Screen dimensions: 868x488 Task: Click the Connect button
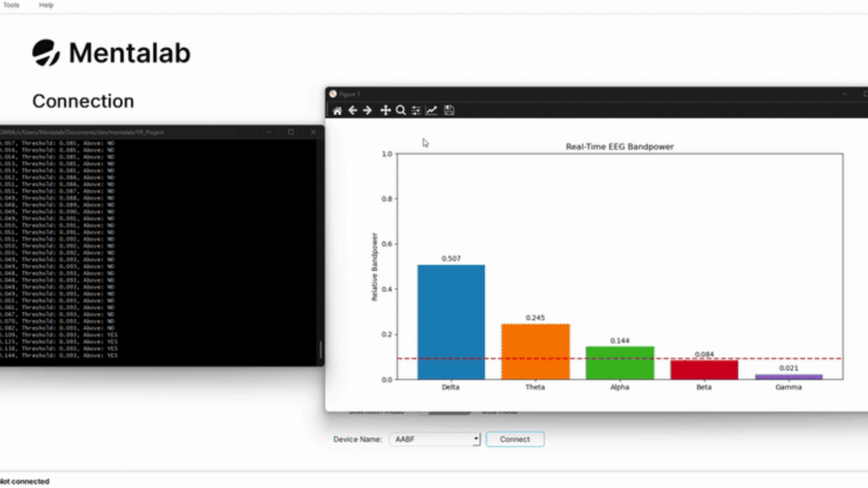(x=515, y=439)
